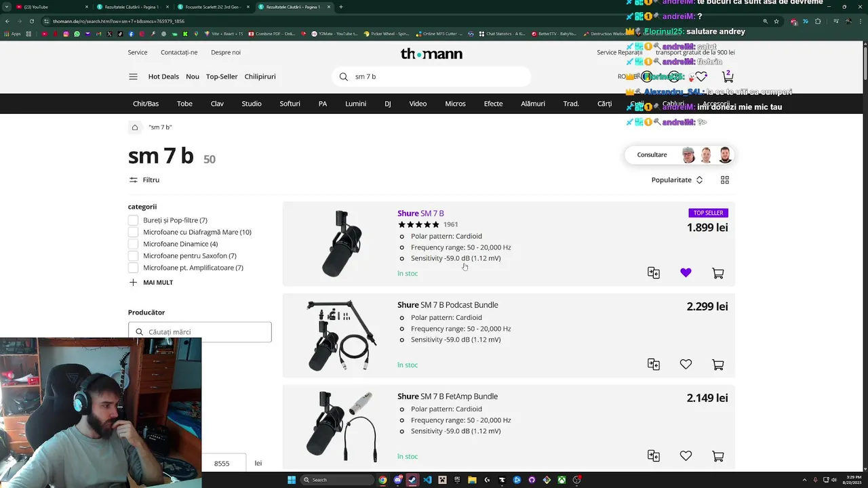The width and height of the screenshot is (868, 488).
Task: Check the Bureți și Pop-filtre category
Action: coord(133,220)
